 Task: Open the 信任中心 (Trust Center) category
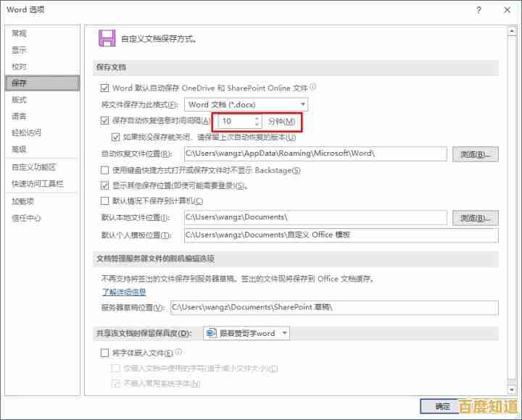(26, 218)
